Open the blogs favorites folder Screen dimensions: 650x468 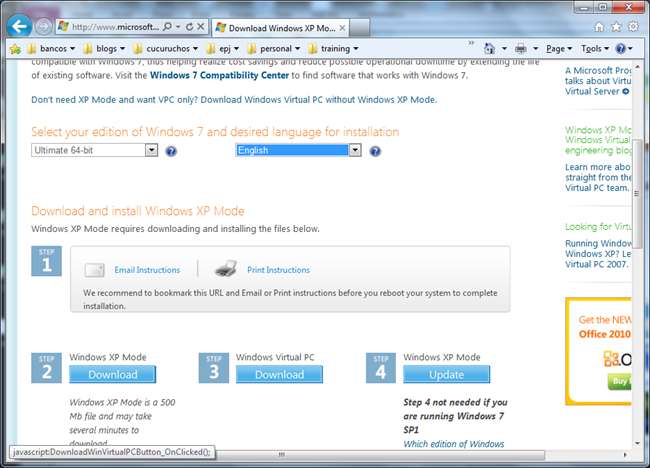click(104, 48)
